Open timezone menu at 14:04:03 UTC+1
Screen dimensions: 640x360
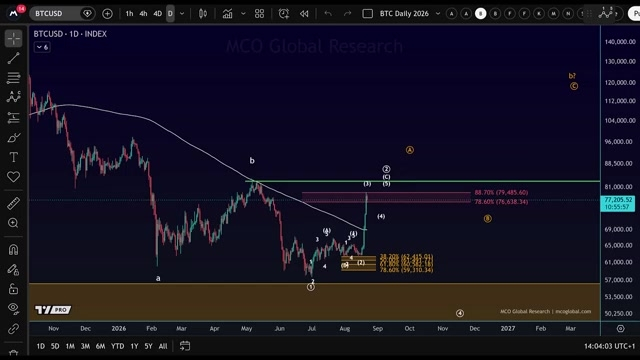click(x=609, y=346)
